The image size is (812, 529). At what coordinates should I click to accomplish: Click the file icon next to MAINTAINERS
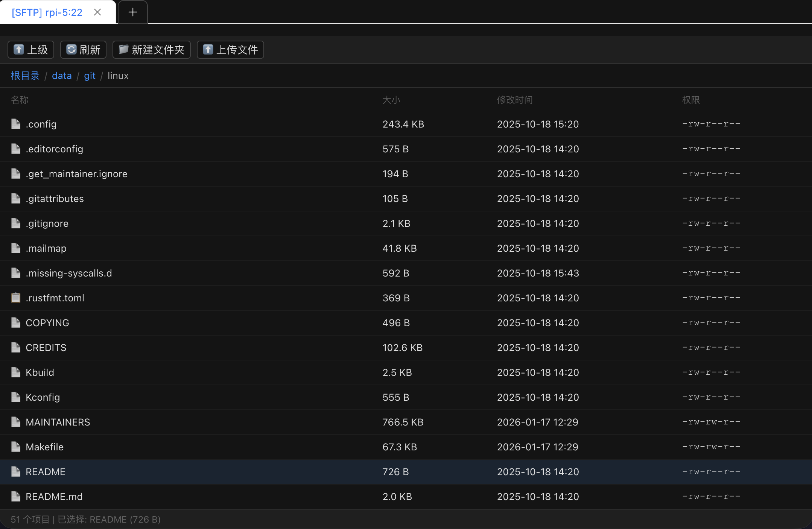[15, 422]
